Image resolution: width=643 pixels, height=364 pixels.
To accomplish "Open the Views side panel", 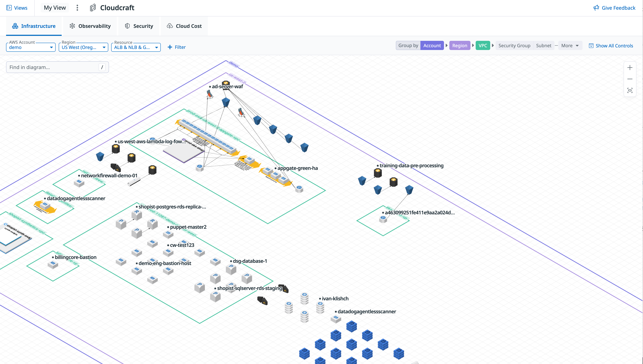I will point(17,8).
